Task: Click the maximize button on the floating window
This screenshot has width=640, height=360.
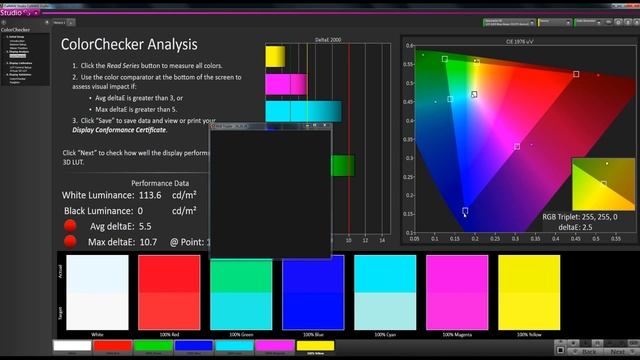Action: [x=315, y=126]
